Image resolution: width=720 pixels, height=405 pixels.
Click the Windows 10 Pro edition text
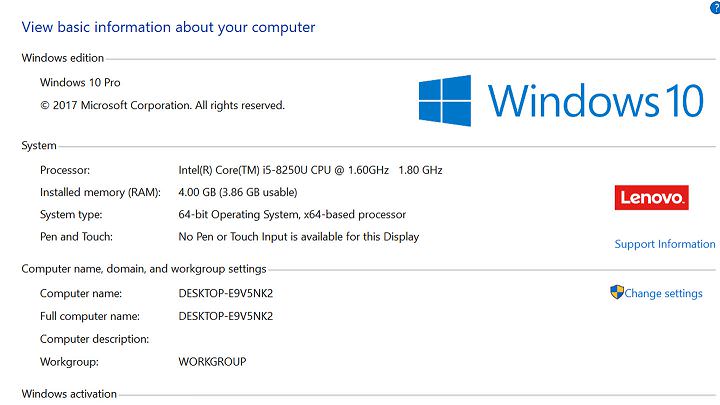pos(80,82)
